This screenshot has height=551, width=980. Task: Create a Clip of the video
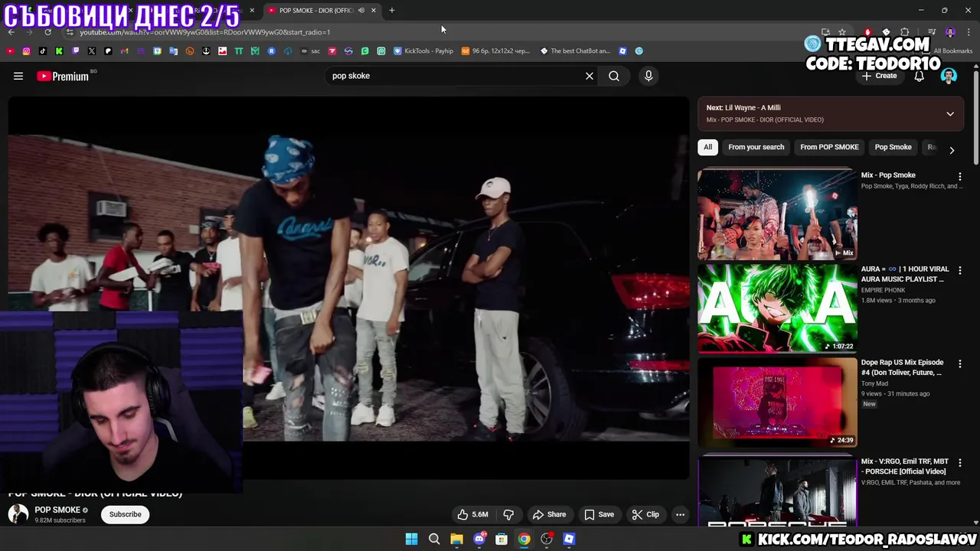(x=645, y=514)
